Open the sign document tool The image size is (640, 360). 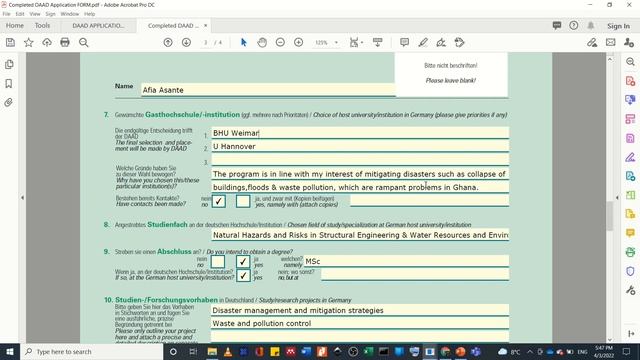point(441,42)
